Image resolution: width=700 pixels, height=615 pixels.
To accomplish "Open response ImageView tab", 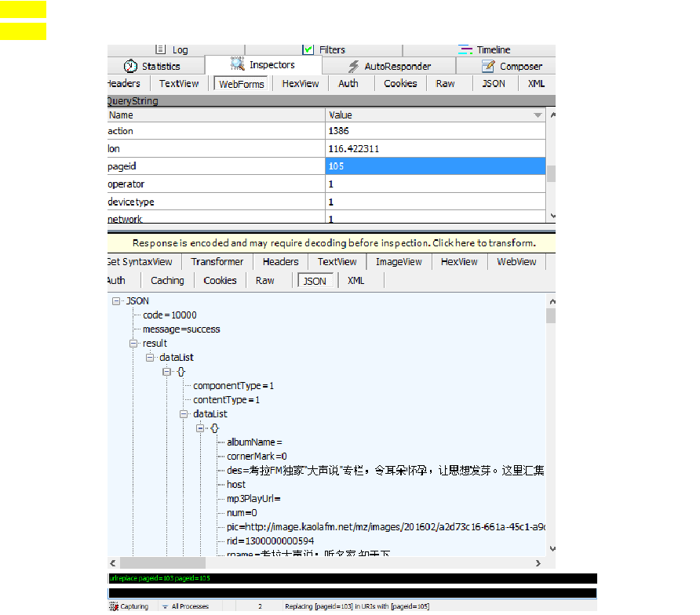I will coord(399,262).
